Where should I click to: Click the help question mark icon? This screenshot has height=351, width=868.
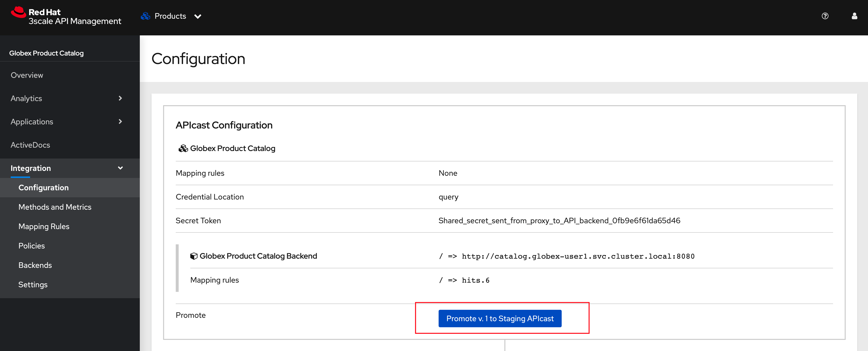825,16
